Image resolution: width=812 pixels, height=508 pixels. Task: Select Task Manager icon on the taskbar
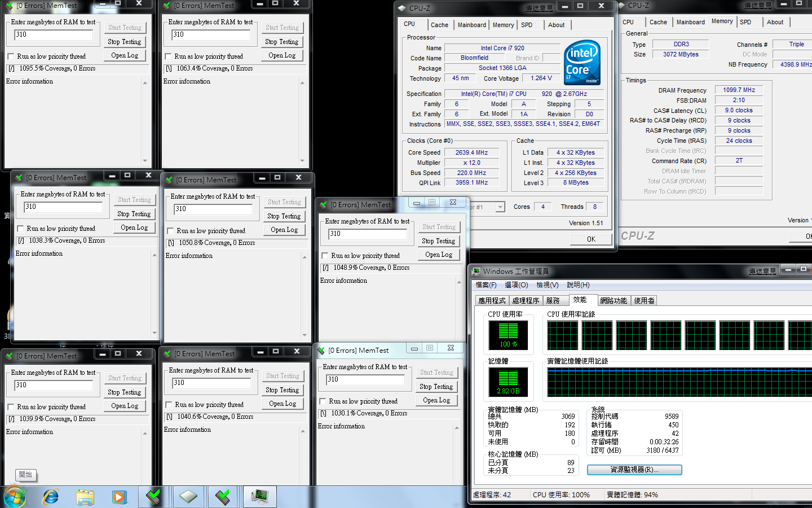click(x=260, y=497)
